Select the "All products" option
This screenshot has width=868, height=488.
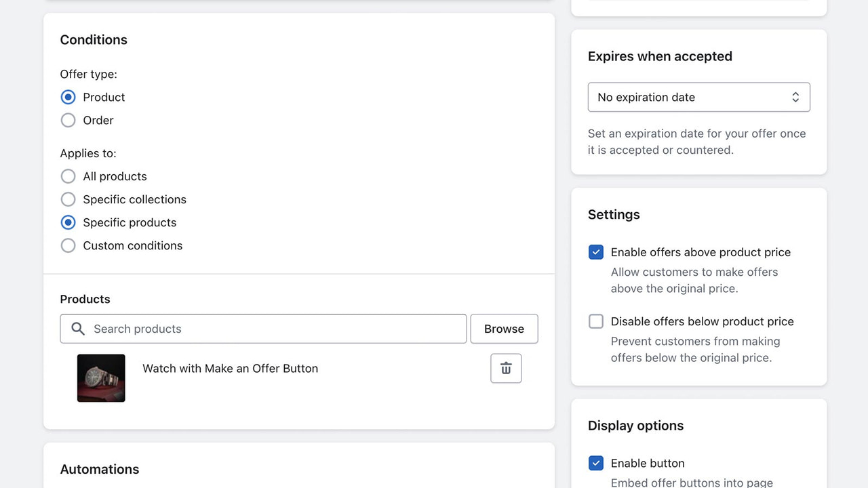coord(68,176)
